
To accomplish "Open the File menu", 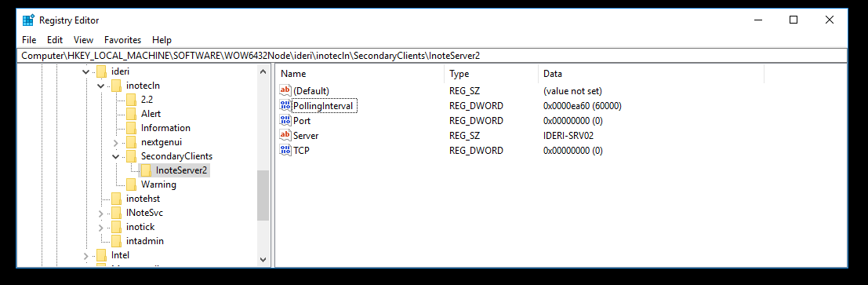I will (29, 40).
